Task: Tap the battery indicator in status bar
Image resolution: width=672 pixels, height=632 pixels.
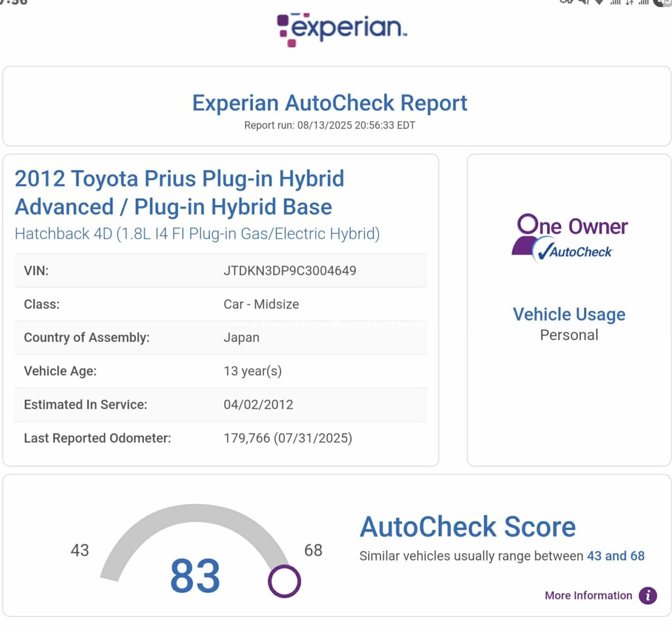Action: (x=663, y=2)
